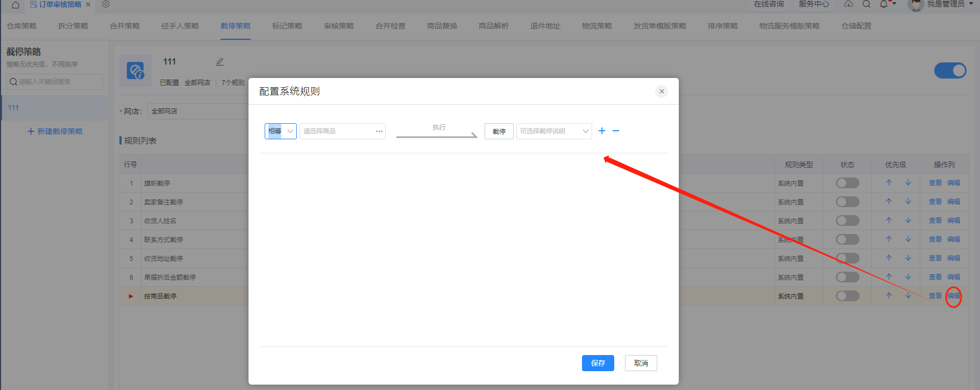980x390 pixels.
Task: Toggle the strategy 111 enable switch
Action: tap(950, 70)
